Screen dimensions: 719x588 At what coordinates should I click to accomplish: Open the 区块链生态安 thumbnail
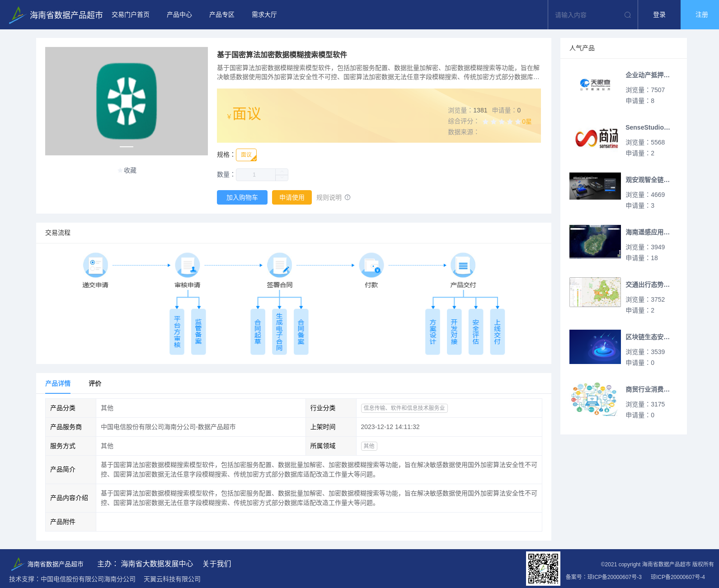(x=595, y=347)
